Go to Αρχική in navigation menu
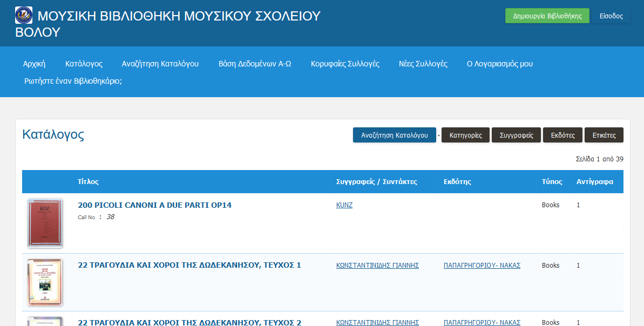The image size is (644, 326). click(34, 64)
